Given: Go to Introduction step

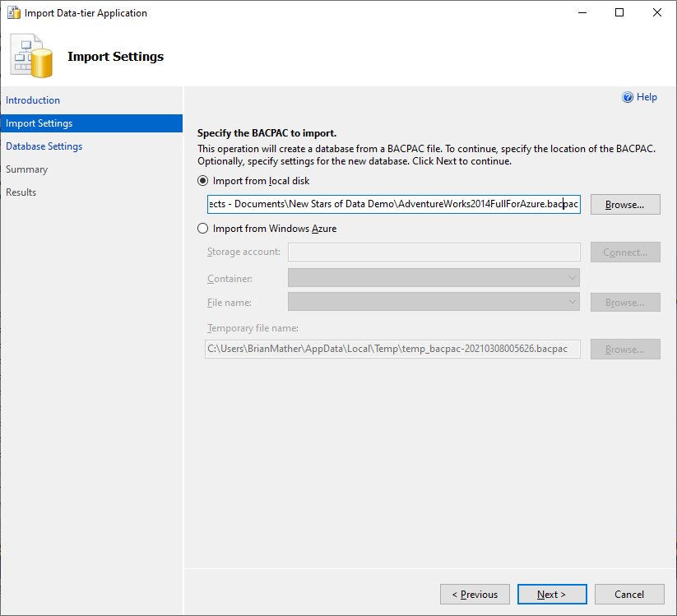Looking at the screenshot, I should pos(33,100).
